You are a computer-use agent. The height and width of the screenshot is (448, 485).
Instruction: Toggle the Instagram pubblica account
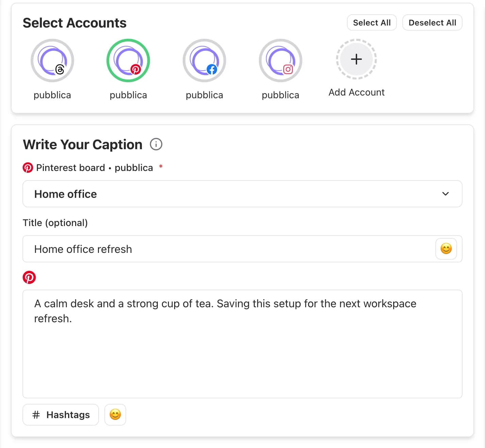(281, 61)
